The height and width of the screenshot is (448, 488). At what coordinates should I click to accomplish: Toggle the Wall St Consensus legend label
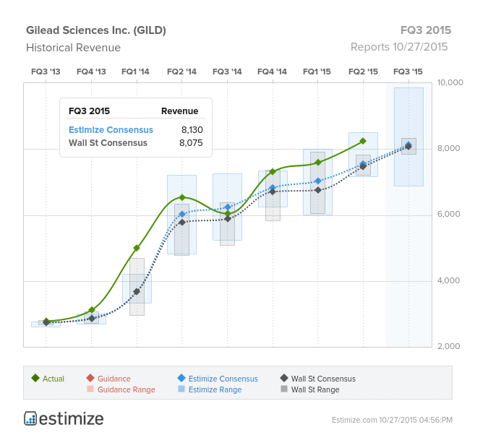pos(323,379)
